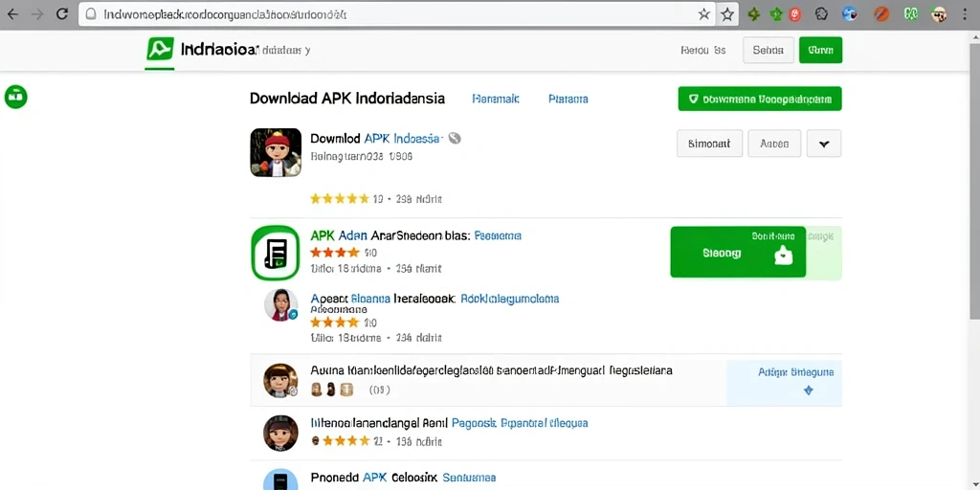Open the avatar beside 'Auxina' row
Screen dimensions: 980x490
tap(280, 380)
